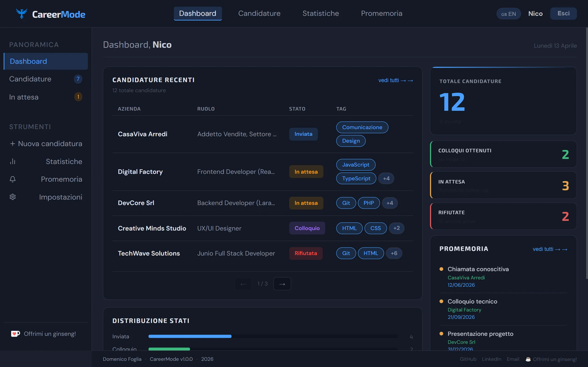
Task: Switch language using the GB EN toggle
Action: (508, 14)
